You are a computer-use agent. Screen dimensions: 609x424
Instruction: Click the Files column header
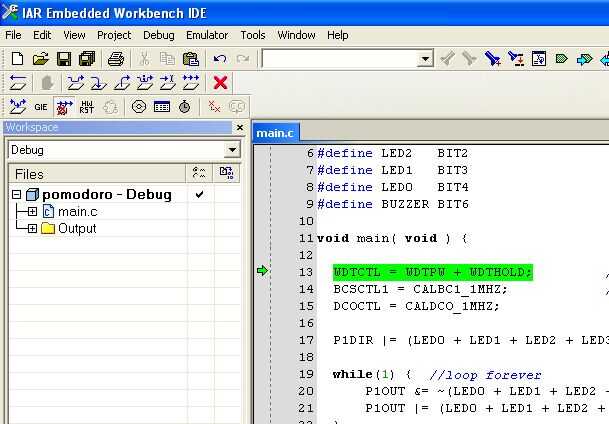[97, 174]
